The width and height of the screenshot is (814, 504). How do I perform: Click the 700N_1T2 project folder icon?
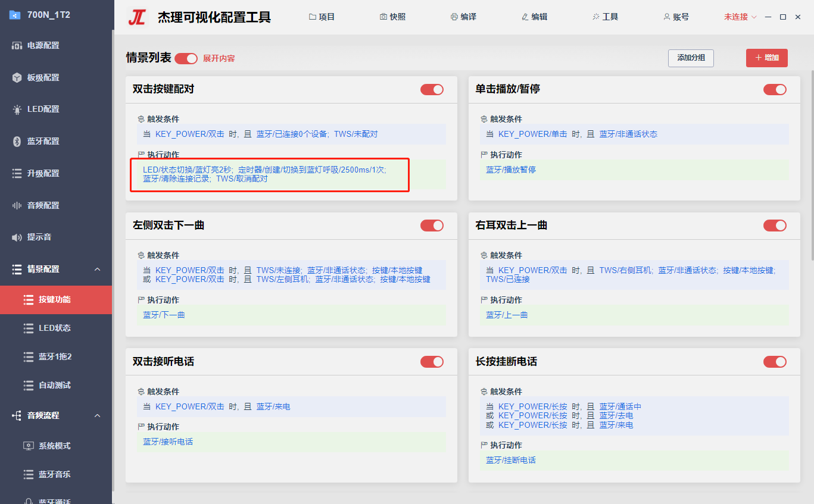[x=15, y=15]
